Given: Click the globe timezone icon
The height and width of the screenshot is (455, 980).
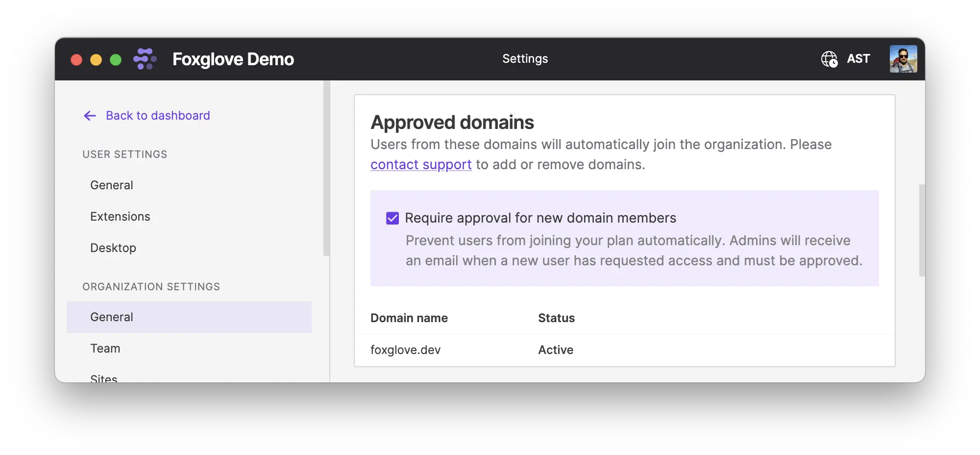Looking at the screenshot, I should (x=829, y=59).
